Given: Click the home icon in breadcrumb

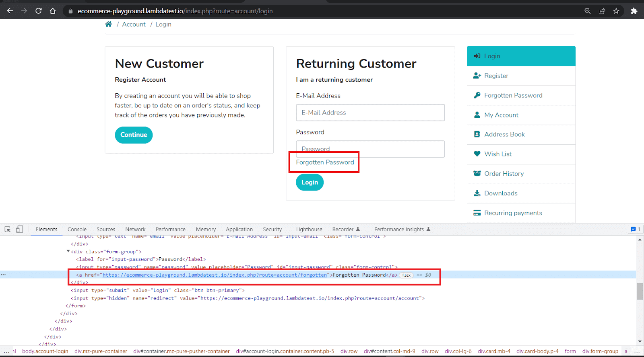Looking at the screenshot, I should [108, 24].
